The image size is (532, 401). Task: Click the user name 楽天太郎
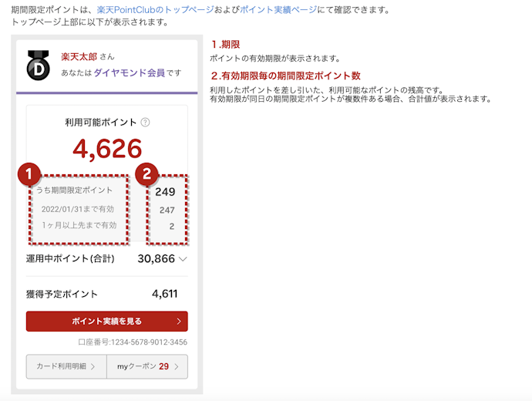point(79,56)
